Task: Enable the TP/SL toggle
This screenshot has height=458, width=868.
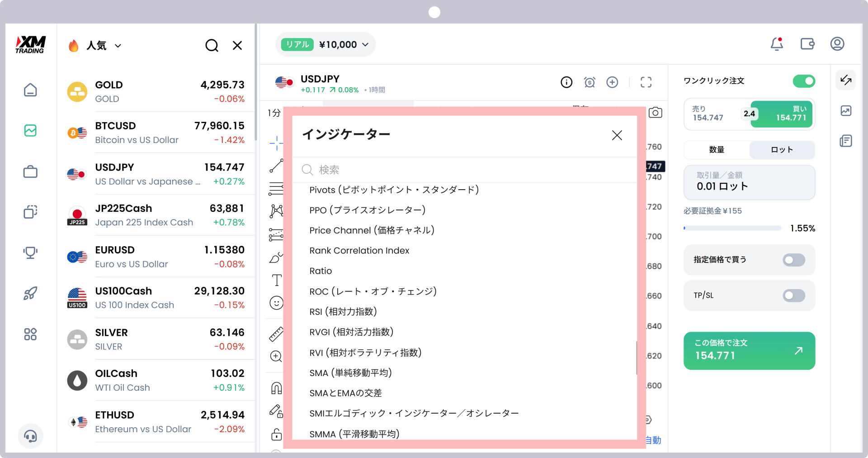Action: click(x=794, y=296)
